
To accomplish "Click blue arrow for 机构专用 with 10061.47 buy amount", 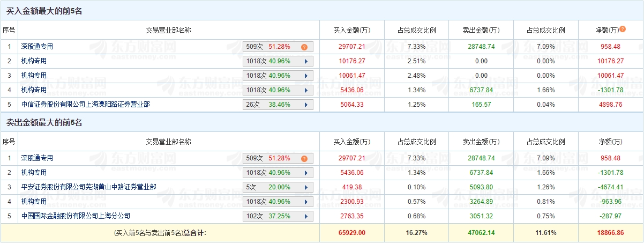I will click(306, 76).
